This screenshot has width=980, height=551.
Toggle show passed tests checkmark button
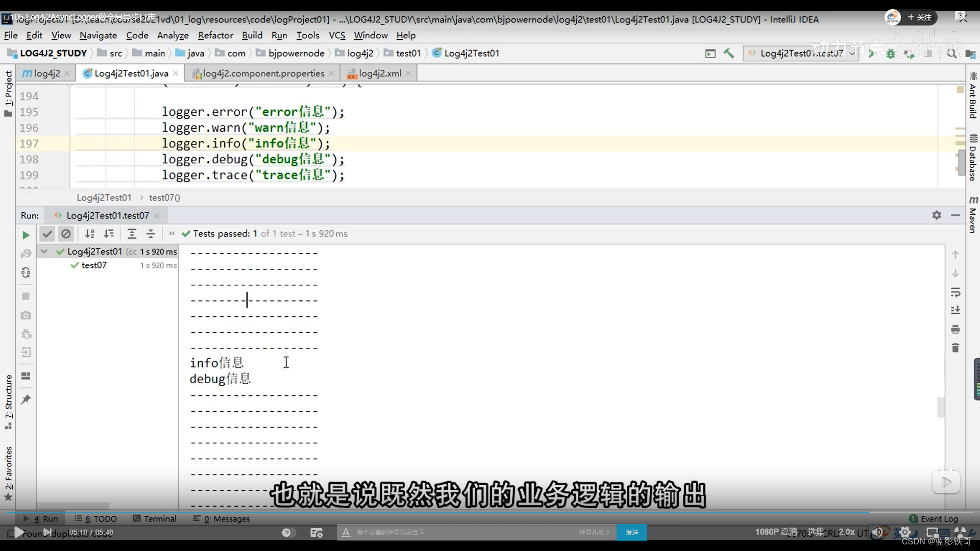pos(47,234)
